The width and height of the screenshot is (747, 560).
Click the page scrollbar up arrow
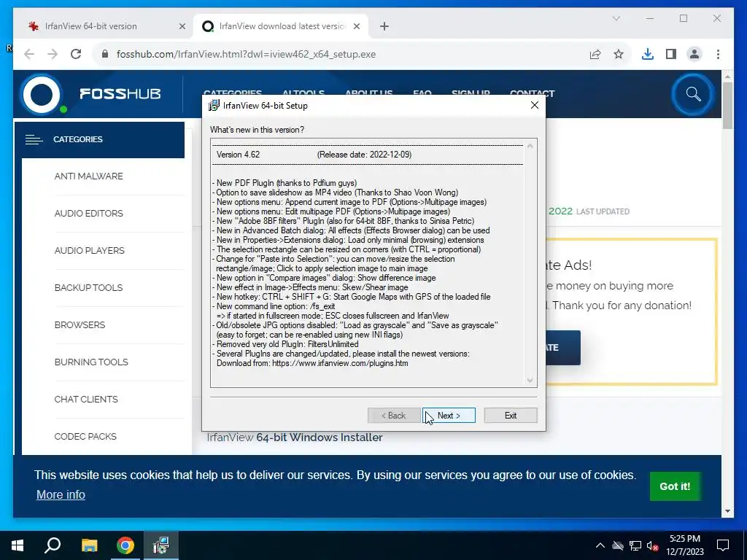pos(727,76)
